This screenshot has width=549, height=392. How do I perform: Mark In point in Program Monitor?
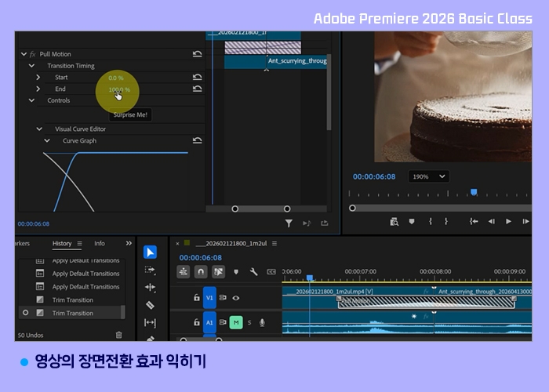tap(431, 221)
